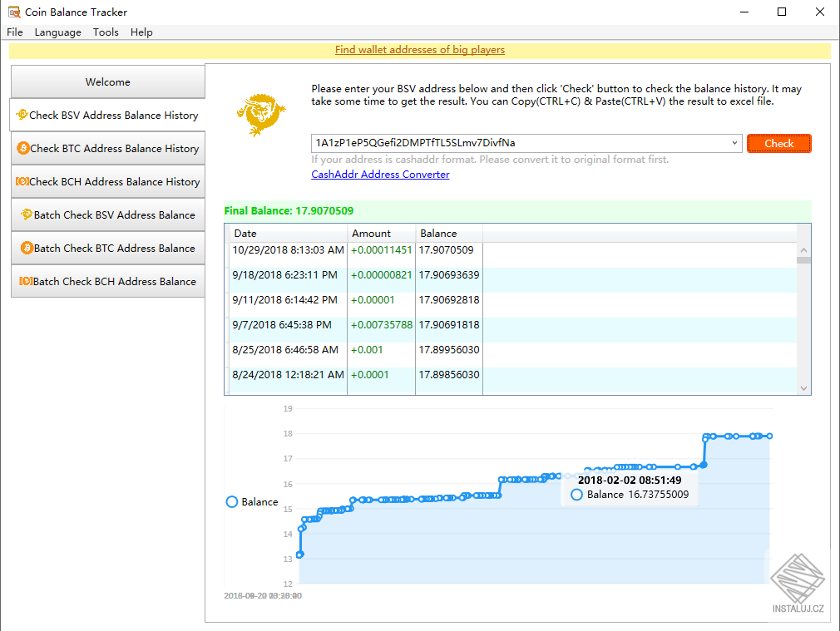This screenshot has width=840, height=631.
Task: Select Batch Check BSV Address Balance
Action: click(x=107, y=215)
